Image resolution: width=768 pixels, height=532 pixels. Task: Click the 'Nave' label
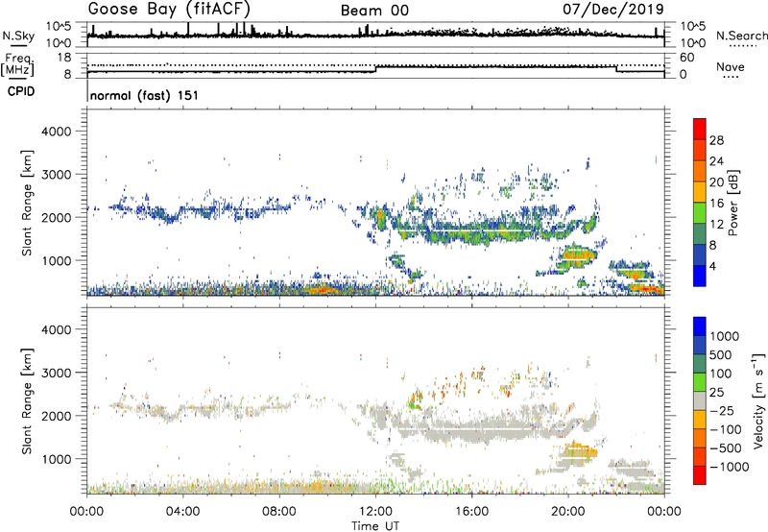731,66
